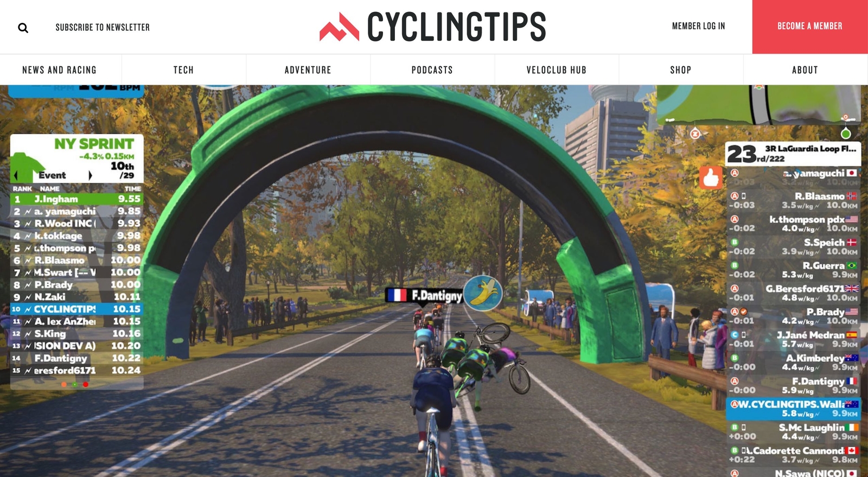Viewport: 868px width, 477px height.
Task: Click the green rider marker on minimap
Action: [845, 133]
